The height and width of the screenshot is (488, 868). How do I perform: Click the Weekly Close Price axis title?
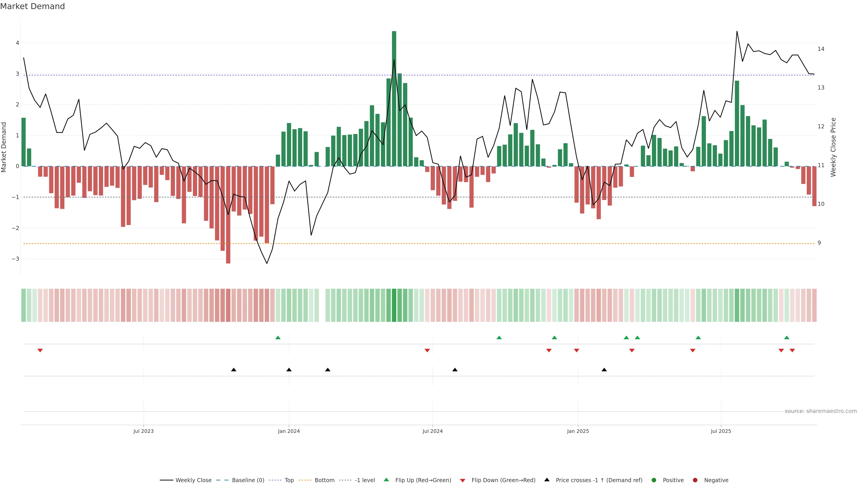point(833,147)
